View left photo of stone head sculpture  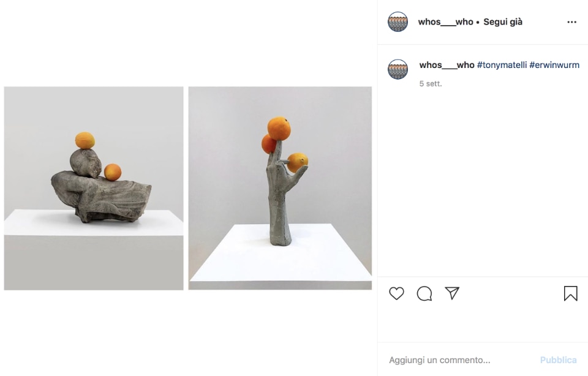click(x=94, y=188)
